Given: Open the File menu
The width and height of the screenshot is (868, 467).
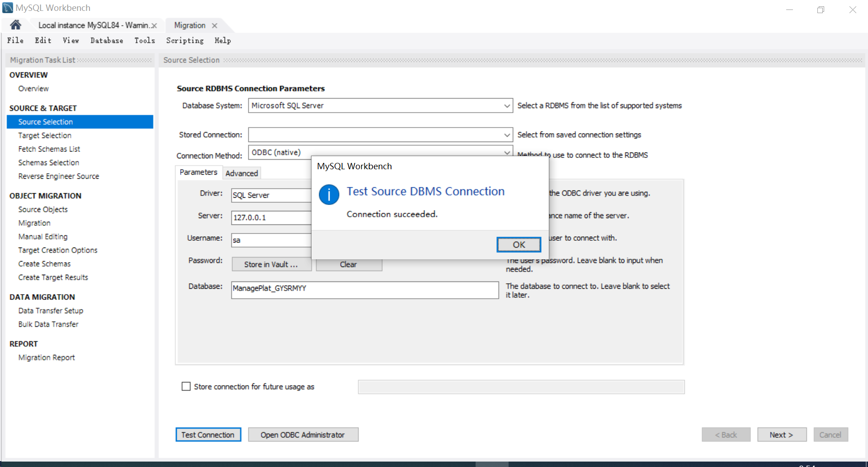Looking at the screenshot, I should 15,41.
